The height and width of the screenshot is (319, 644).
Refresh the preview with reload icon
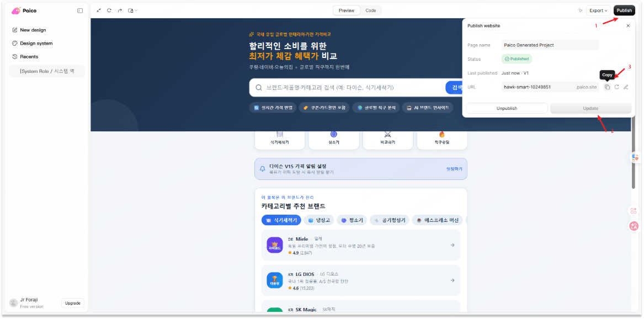point(109,10)
